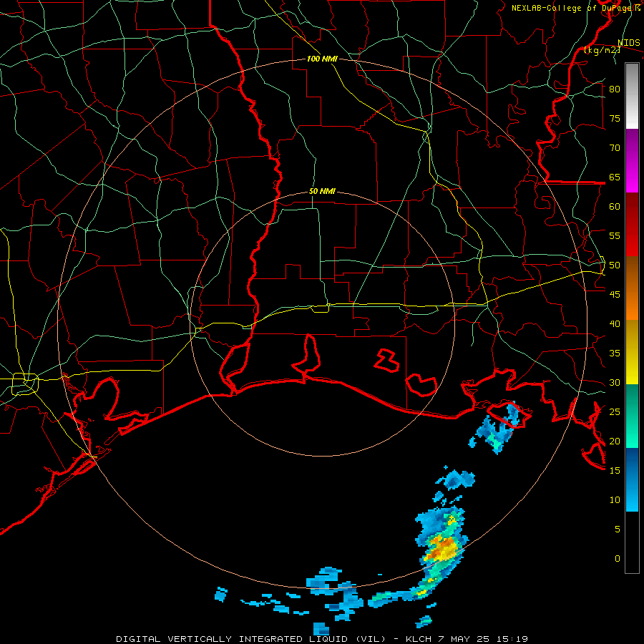Click the kg/m2 units label
Screen dimensions: 644x644
coord(602,50)
